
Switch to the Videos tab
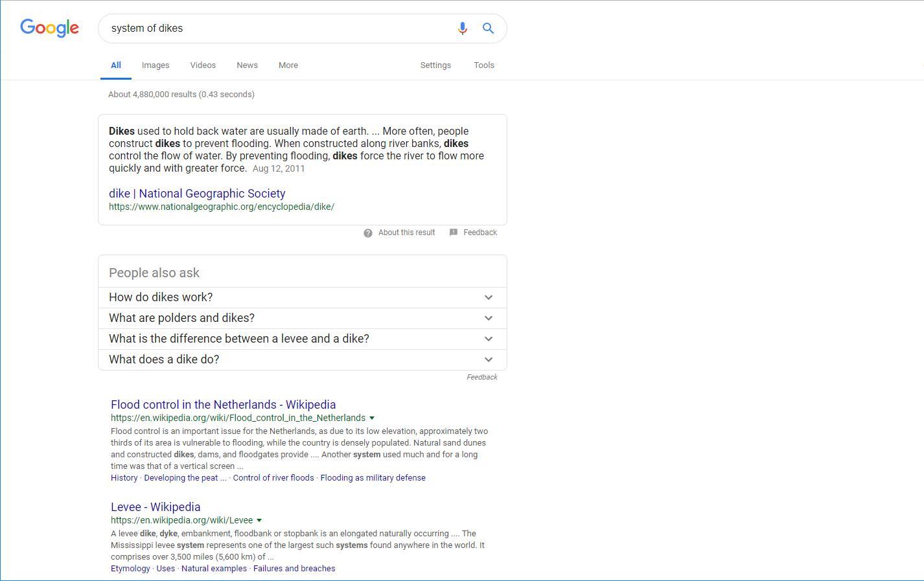point(203,65)
